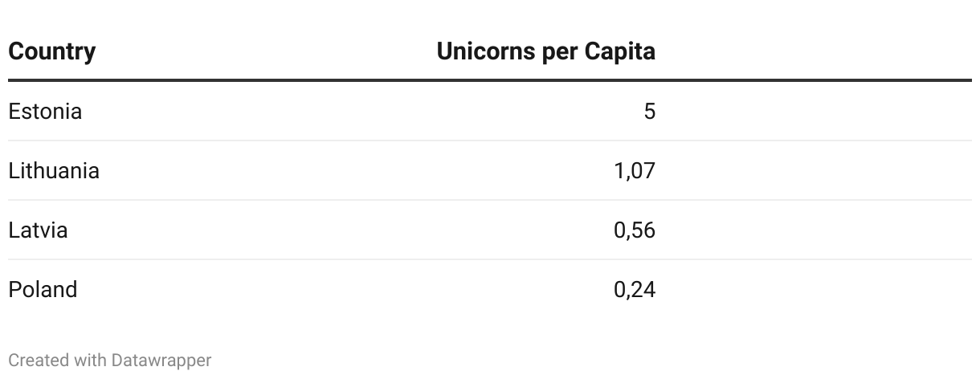
Task: Select the Estonia country cell
Action: pos(45,112)
